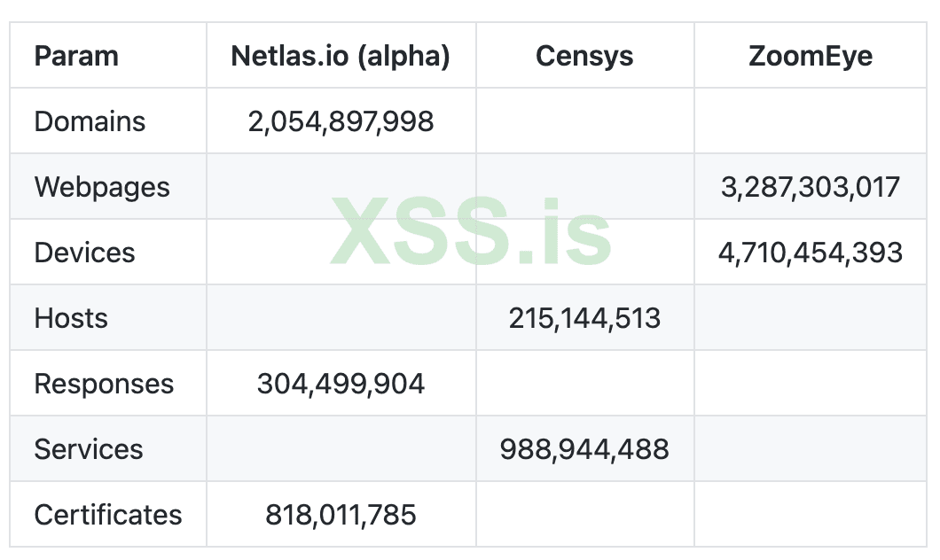Select the Devices row label
Screen dimensions: 940x560
tap(84, 253)
